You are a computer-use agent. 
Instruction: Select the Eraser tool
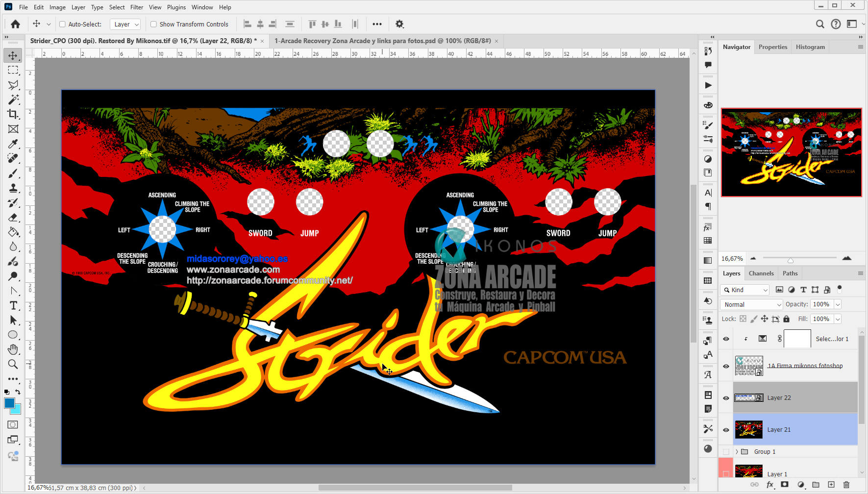pos(13,218)
